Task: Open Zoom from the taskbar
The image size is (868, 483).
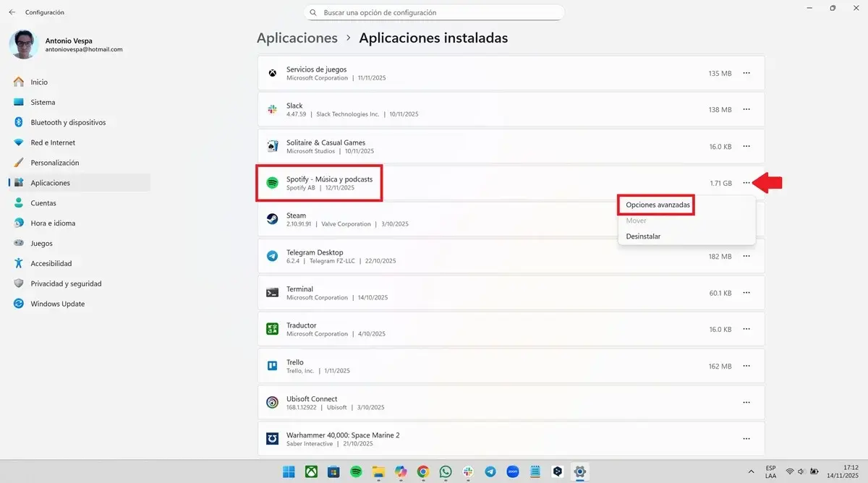Action: (512, 471)
